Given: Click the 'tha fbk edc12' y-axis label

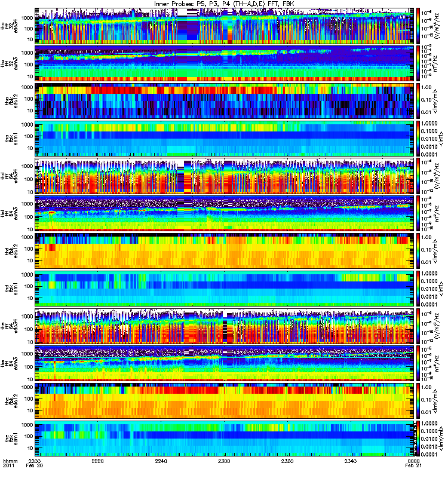Looking at the screenshot, I should [11, 101].
